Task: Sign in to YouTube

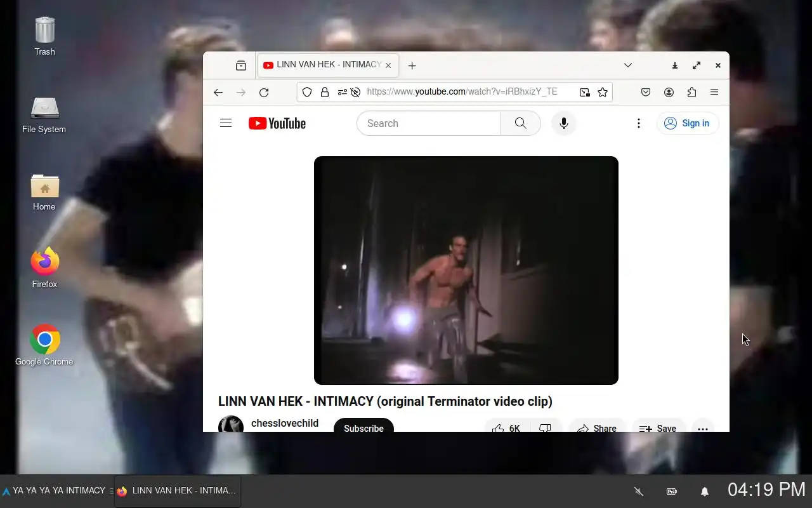Action: [x=688, y=123]
